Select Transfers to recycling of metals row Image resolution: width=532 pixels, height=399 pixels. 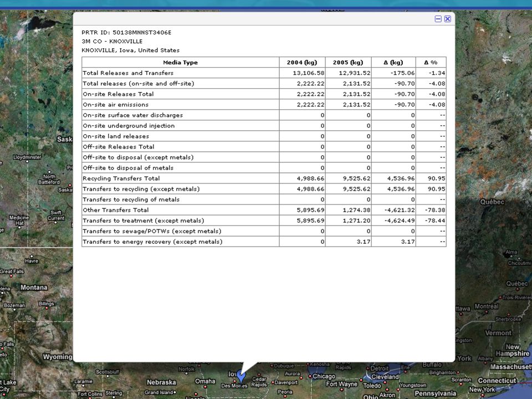264,199
